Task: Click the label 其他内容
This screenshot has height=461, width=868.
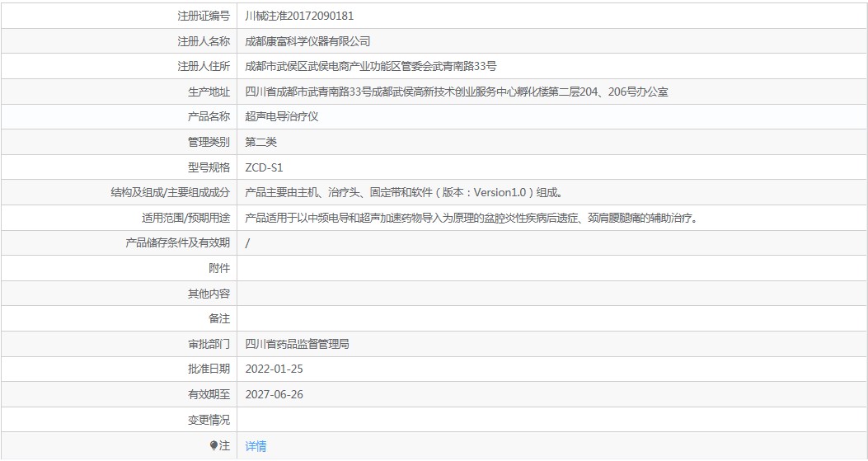Action: tap(209, 294)
